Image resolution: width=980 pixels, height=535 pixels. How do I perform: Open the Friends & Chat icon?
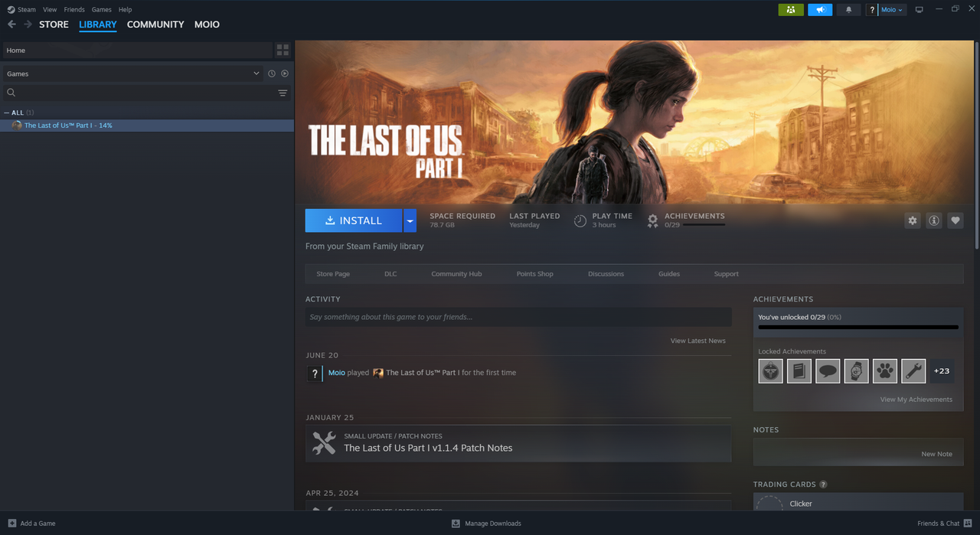click(x=968, y=524)
